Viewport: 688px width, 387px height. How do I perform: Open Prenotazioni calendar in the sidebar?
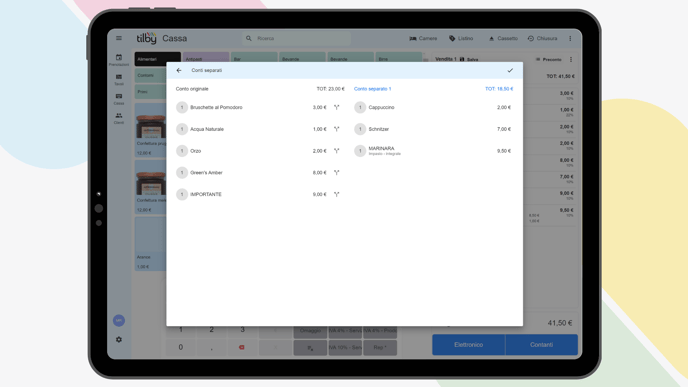[x=119, y=60]
